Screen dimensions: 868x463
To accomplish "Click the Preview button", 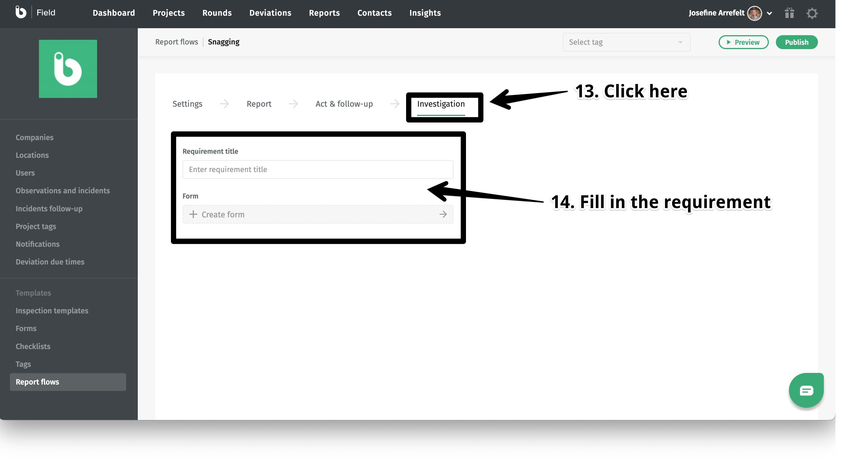I will coord(743,42).
